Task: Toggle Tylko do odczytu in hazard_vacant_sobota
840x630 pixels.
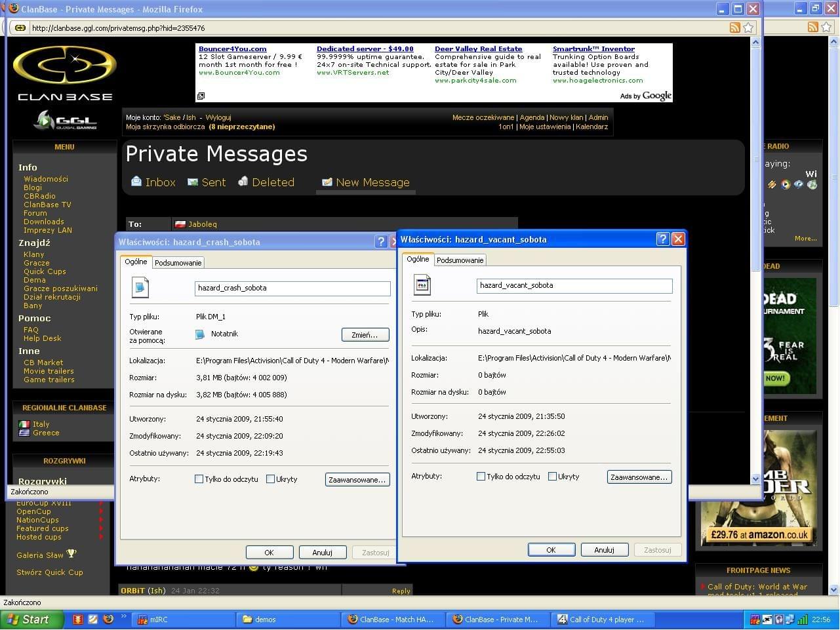Action: pos(481,477)
